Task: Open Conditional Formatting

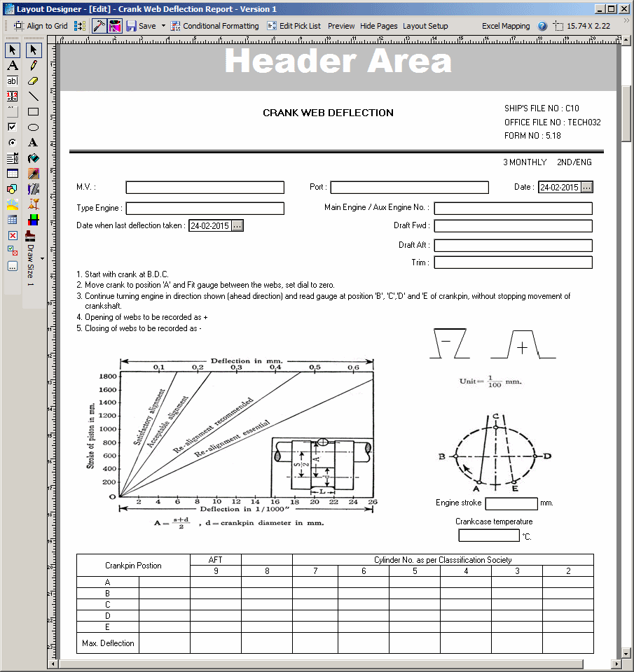Action: 215,26
